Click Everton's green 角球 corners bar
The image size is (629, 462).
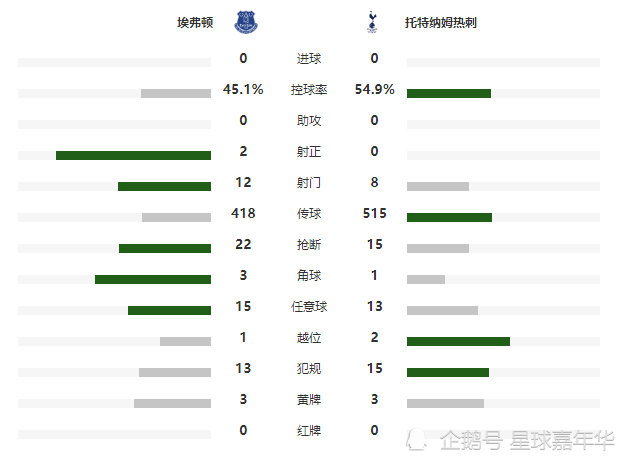pos(153,280)
